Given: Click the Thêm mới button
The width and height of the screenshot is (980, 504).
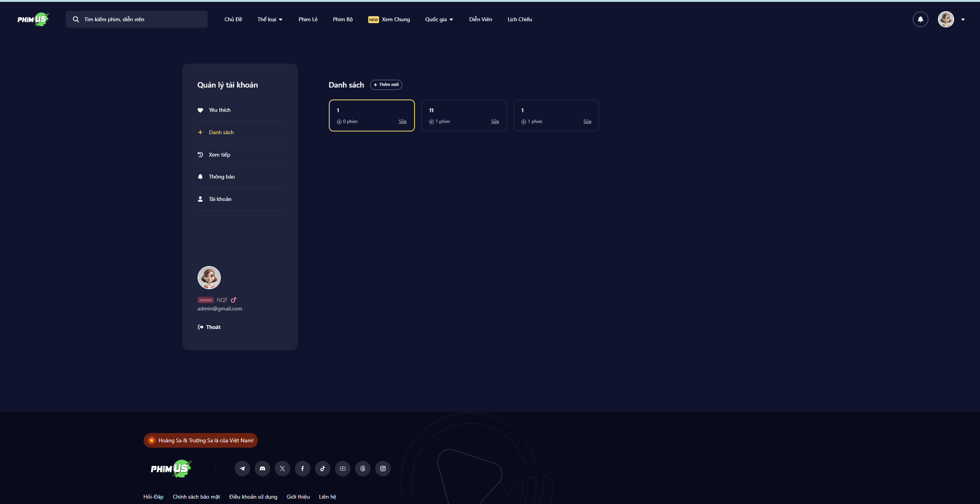Looking at the screenshot, I should [386, 84].
